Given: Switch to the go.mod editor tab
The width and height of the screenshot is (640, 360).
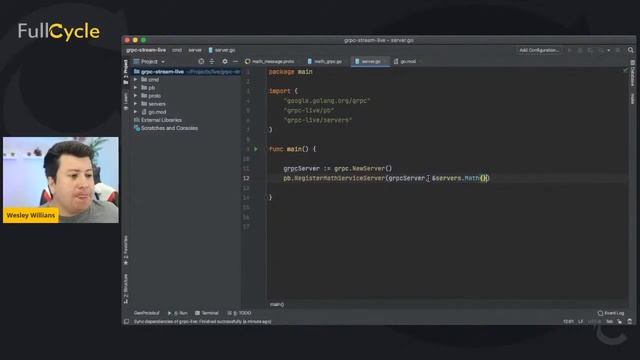Looking at the screenshot, I should 407,61.
